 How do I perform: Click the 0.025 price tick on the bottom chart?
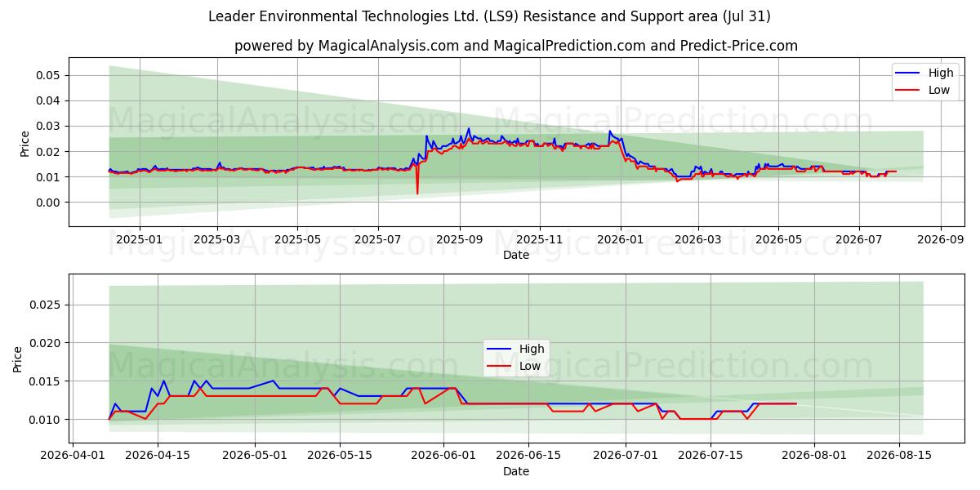[x=47, y=305]
